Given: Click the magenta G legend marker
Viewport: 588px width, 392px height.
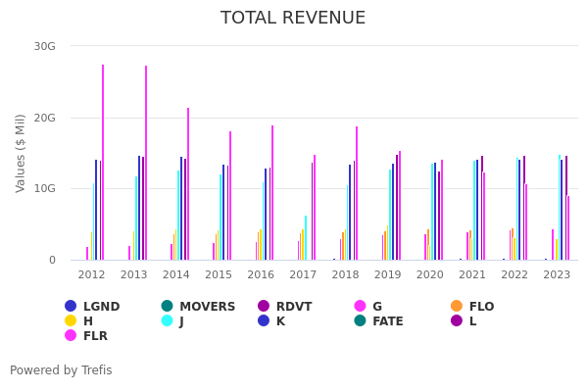Looking at the screenshot, I should click(x=361, y=307).
